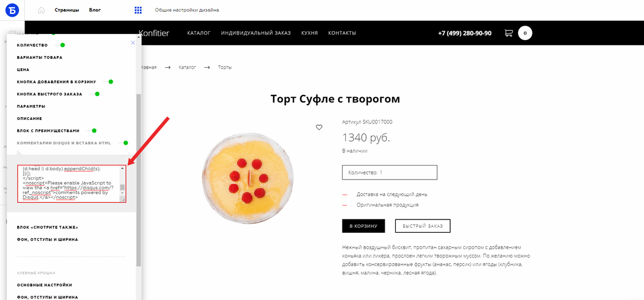Image resolution: width=644 pixels, height=300 pixels.
Task: Close the settings panel with X
Action: [x=133, y=43]
